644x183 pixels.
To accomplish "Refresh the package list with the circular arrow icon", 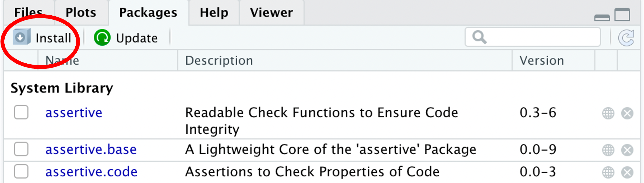I will [626, 38].
